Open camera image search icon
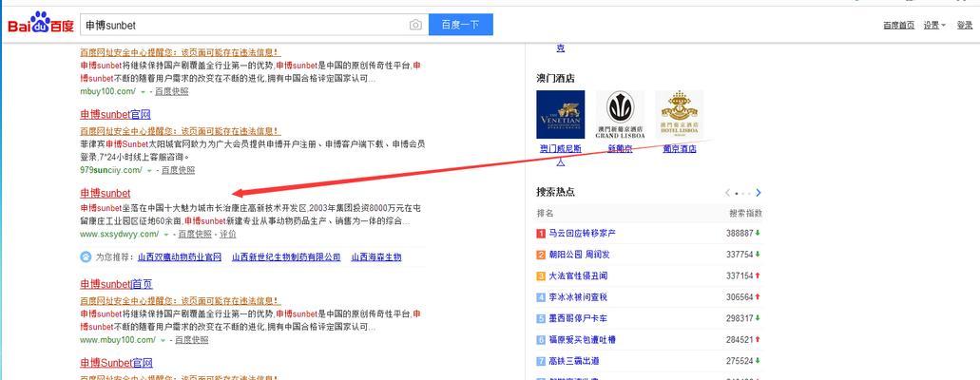The image size is (980, 380). tap(415, 25)
